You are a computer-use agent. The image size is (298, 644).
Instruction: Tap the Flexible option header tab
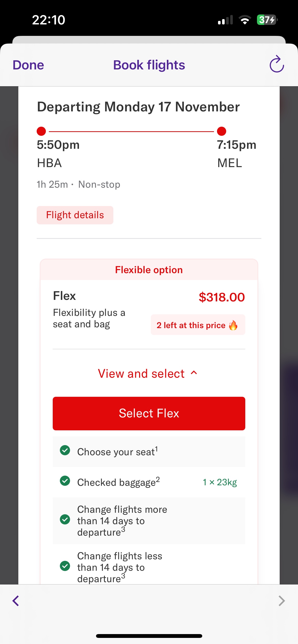click(x=149, y=270)
